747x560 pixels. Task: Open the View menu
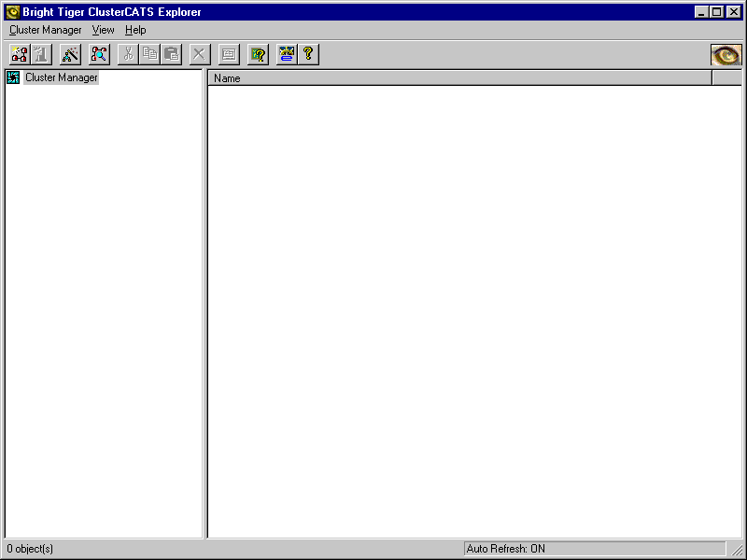(x=103, y=30)
